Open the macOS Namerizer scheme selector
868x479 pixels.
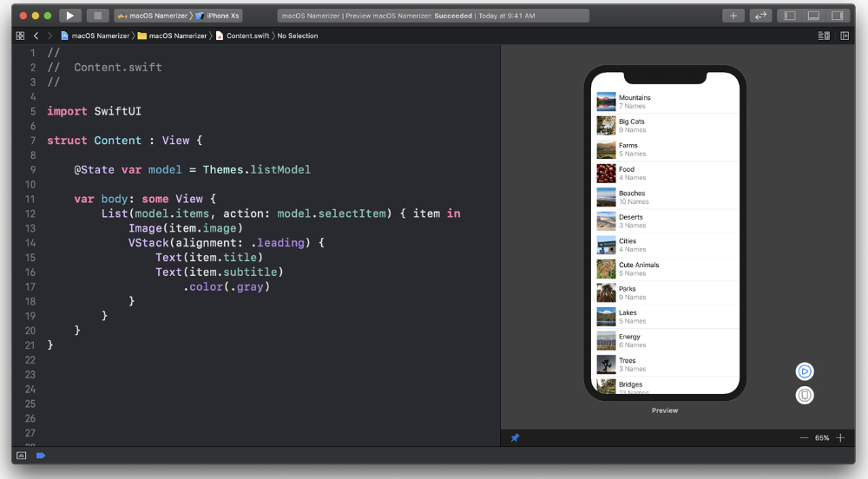pos(153,16)
